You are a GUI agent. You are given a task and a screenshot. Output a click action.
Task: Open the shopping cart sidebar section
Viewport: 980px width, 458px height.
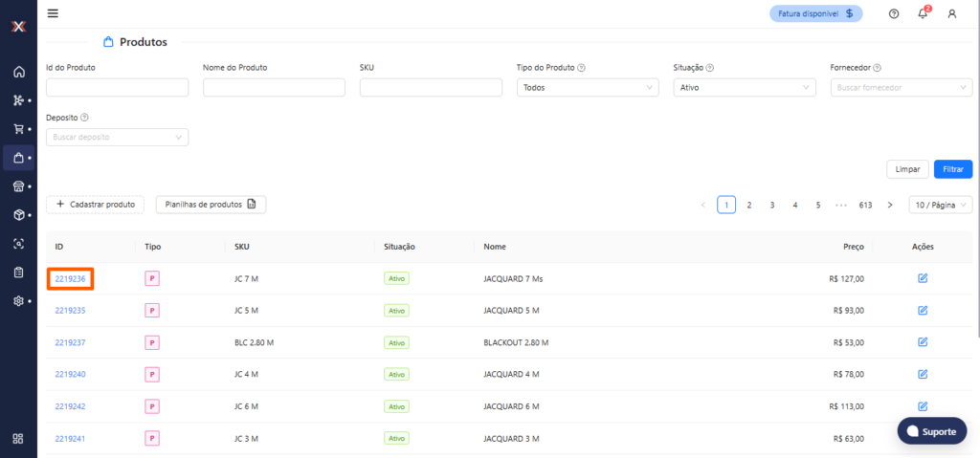pyautogui.click(x=18, y=129)
